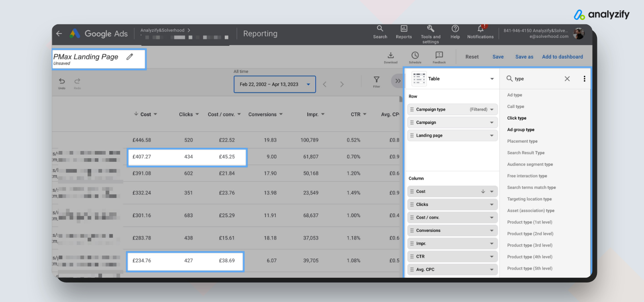The image size is (644, 302).
Task: Select Product type (1st level) option
Action: [530, 222]
